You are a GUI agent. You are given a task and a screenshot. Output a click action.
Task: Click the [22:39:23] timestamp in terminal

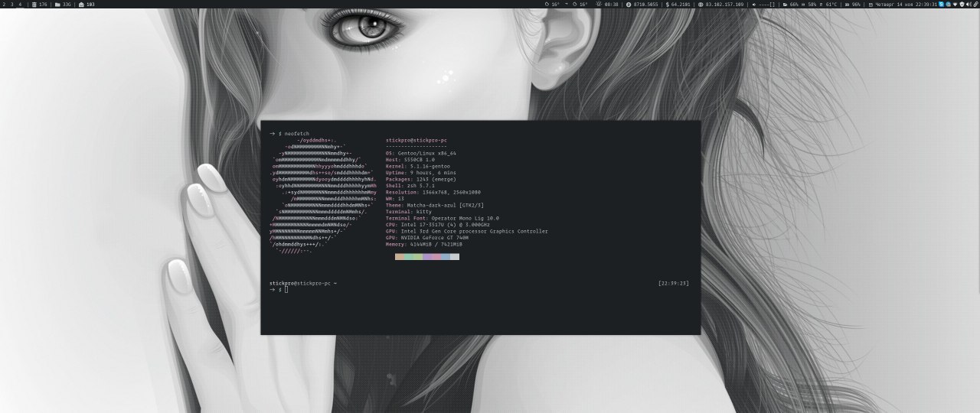674,284
